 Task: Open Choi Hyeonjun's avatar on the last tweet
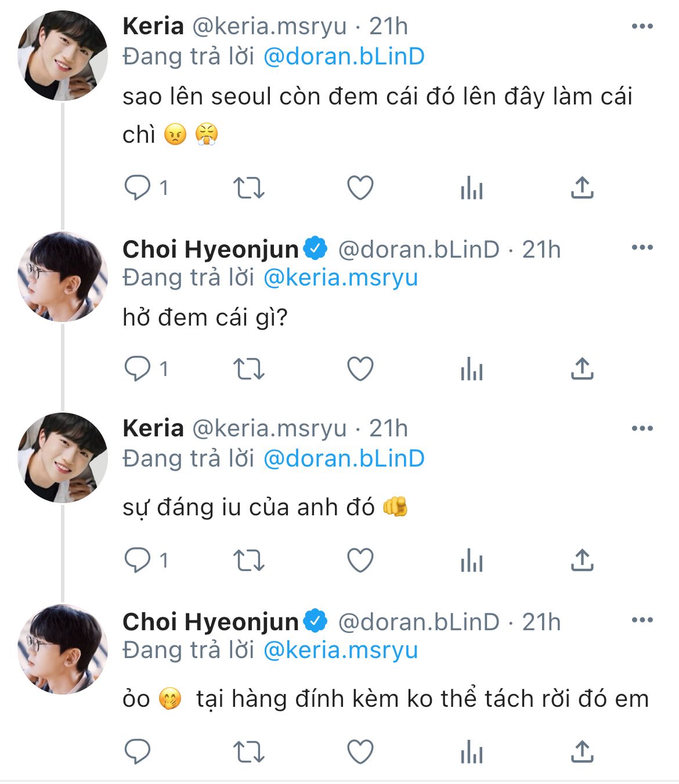[63, 649]
